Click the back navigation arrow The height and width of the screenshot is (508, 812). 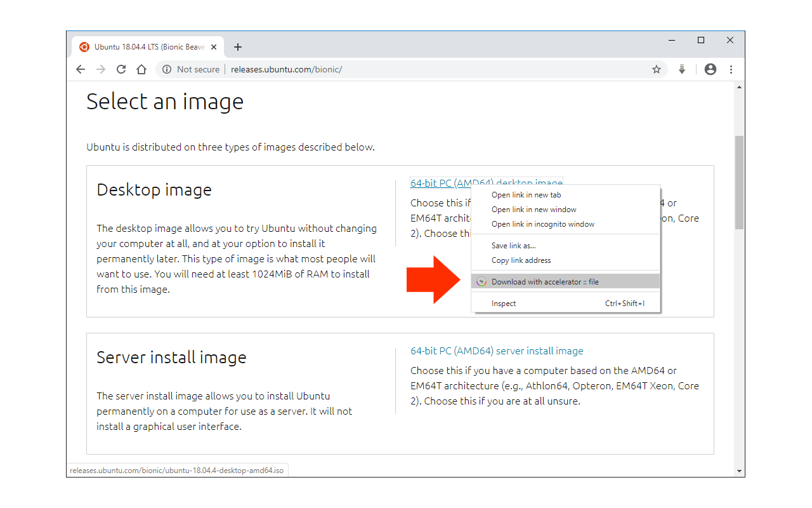point(80,69)
